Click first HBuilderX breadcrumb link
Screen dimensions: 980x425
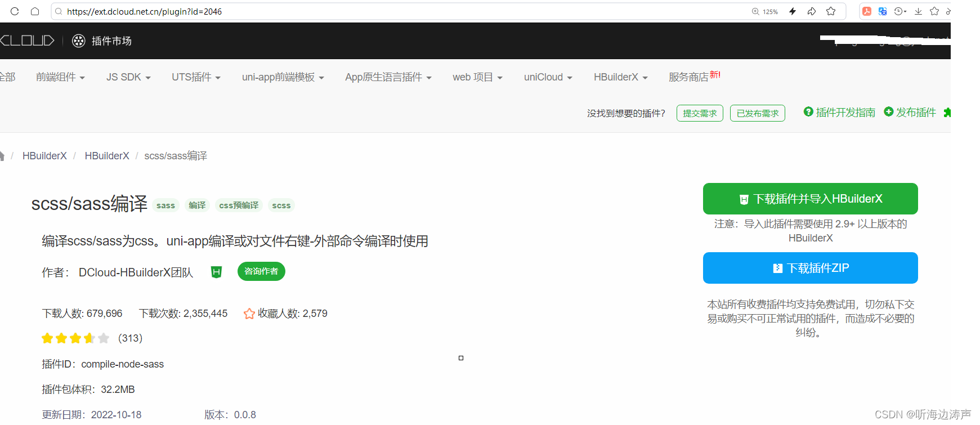coord(44,156)
